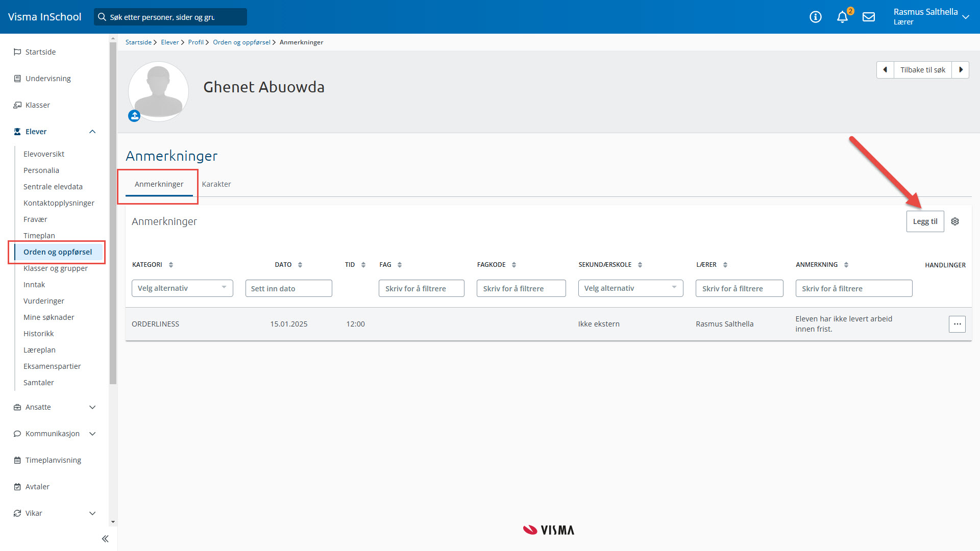This screenshot has height=551, width=980.
Task: Open Sekundærskole Velg alternativ dropdown
Action: coord(630,288)
